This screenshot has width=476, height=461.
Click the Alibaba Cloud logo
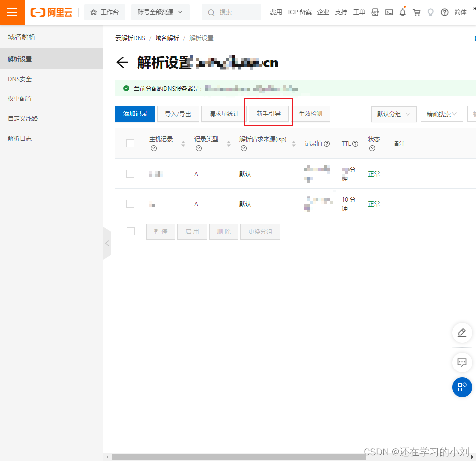click(51, 12)
